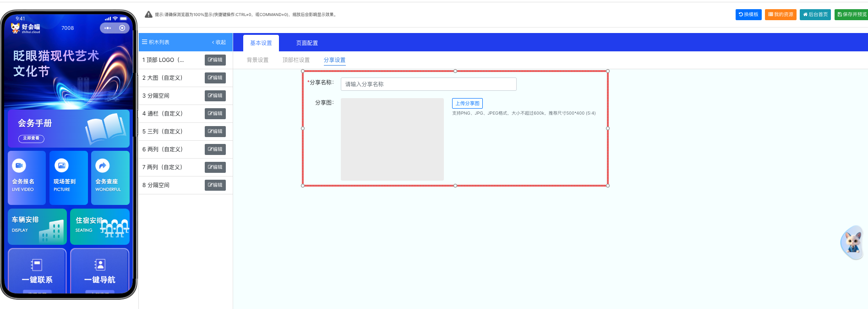
Task: Click the mini-program three-dots menu icon
Action: 108,28
